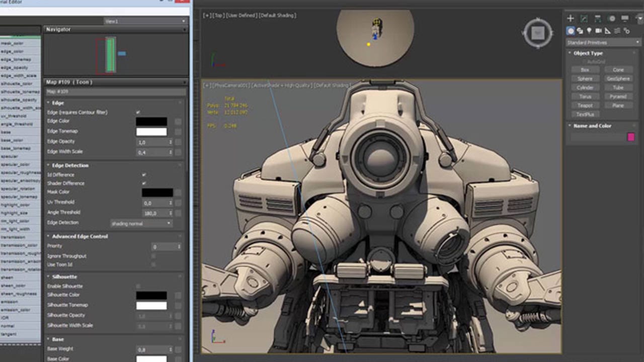Select the Cameras category icon
Viewport: 644px width, 362px height.
point(599,31)
